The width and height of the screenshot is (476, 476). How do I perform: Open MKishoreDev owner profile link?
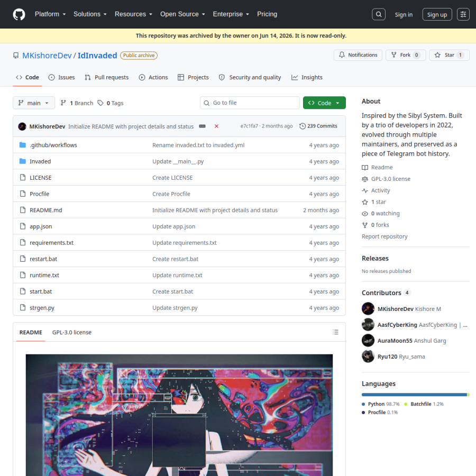(47, 56)
